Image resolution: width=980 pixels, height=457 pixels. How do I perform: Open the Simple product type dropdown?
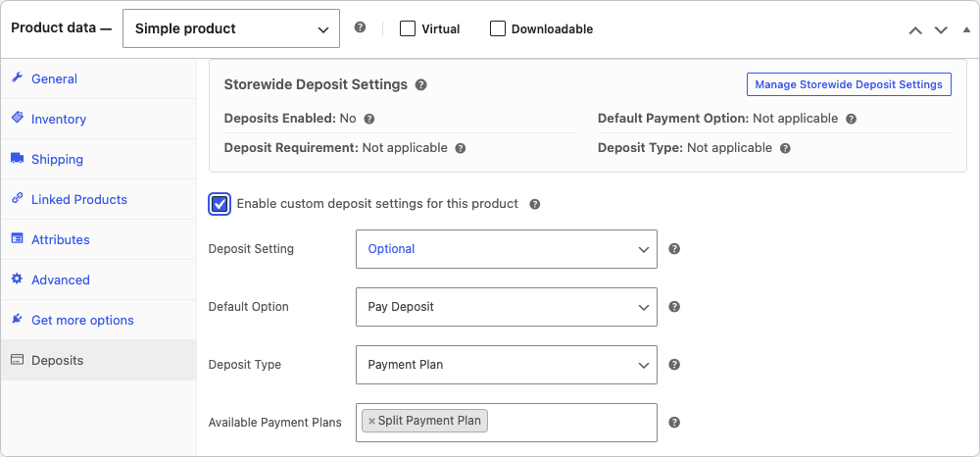click(231, 28)
